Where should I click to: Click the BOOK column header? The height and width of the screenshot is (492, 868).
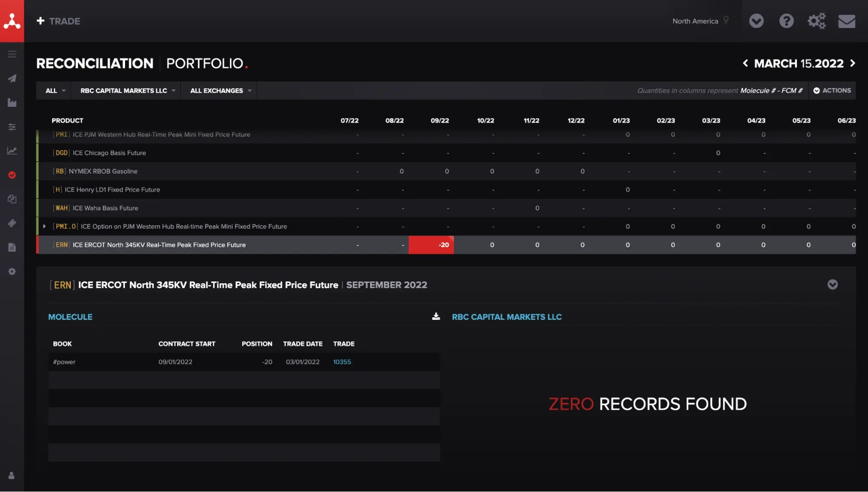click(62, 344)
